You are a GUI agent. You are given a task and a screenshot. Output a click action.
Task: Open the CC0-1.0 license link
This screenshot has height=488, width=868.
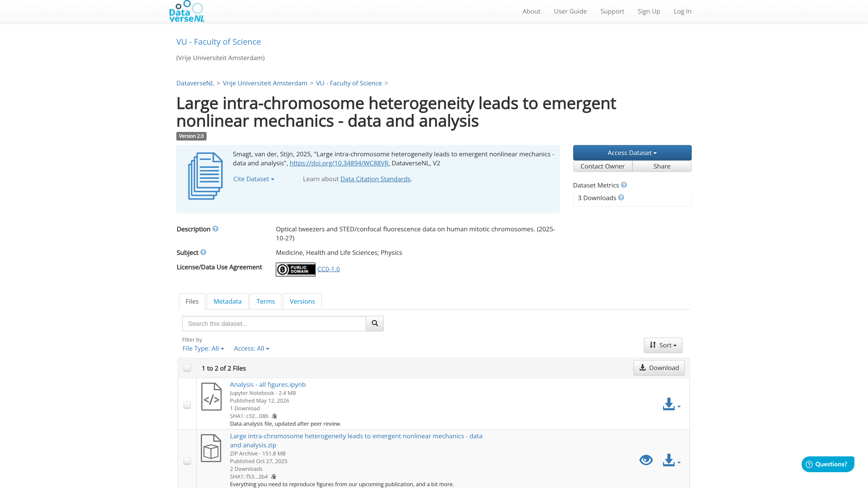(x=328, y=269)
